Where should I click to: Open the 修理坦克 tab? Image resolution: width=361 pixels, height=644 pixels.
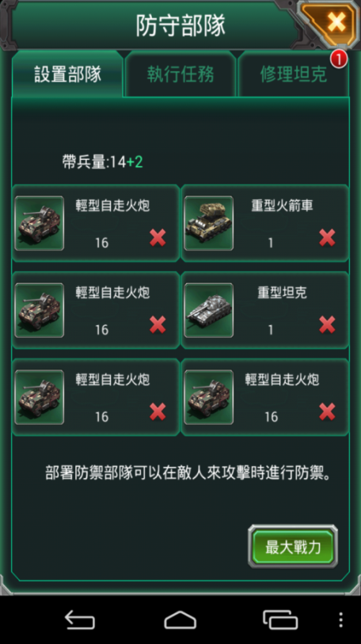point(294,74)
